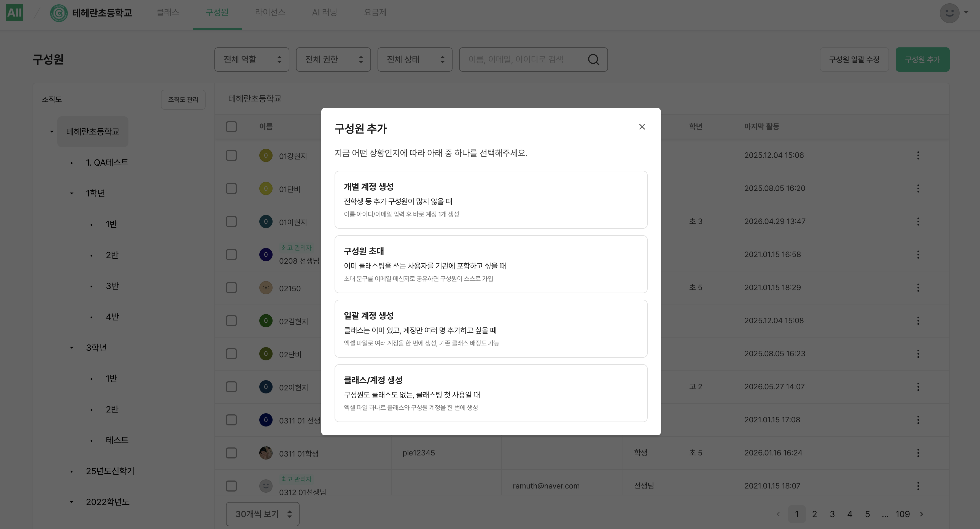Check the 02단비 row checkbox
The width and height of the screenshot is (980, 529).
tap(231, 354)
